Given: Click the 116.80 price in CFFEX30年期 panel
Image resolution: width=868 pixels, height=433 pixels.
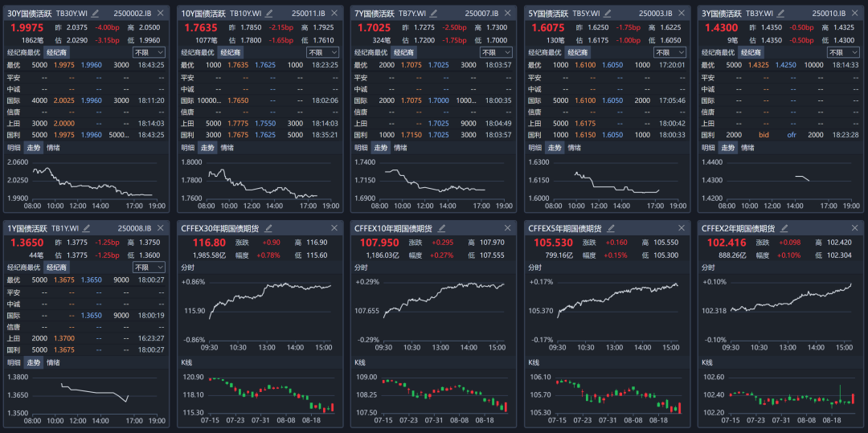Looking at the screenshot, I should tap(209, 243).
